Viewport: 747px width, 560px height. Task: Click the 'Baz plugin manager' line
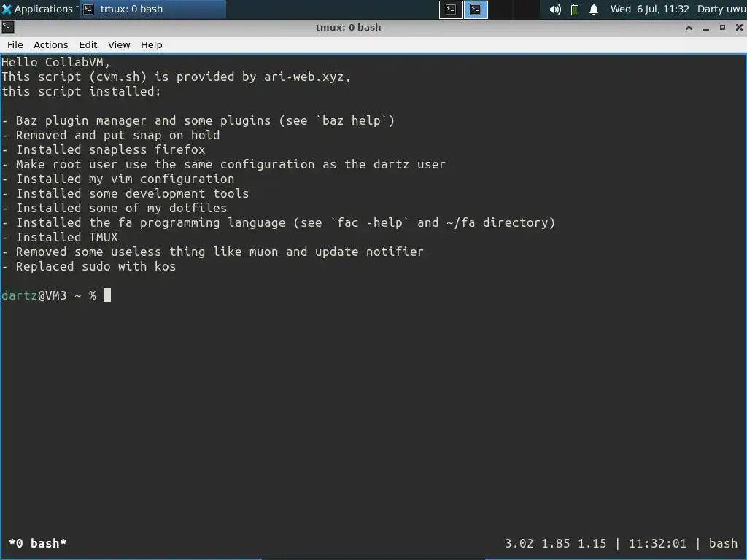tap(198, 120)
